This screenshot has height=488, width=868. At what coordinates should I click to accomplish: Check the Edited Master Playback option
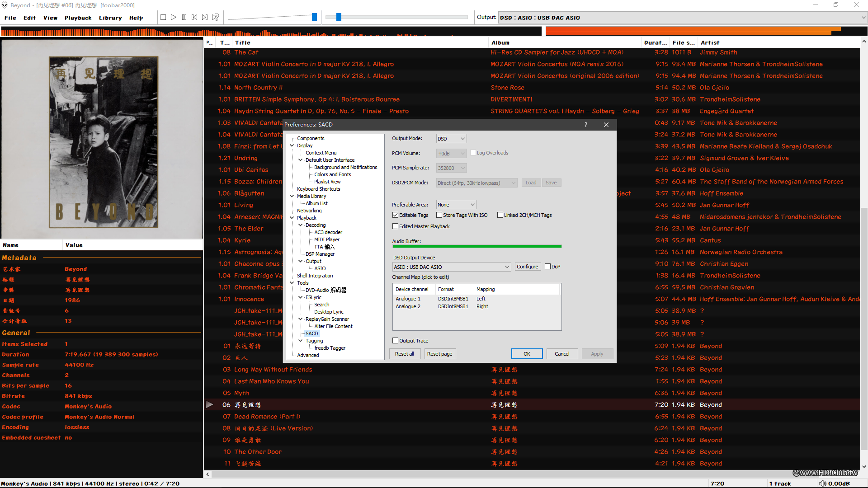(x=396, y=226)
